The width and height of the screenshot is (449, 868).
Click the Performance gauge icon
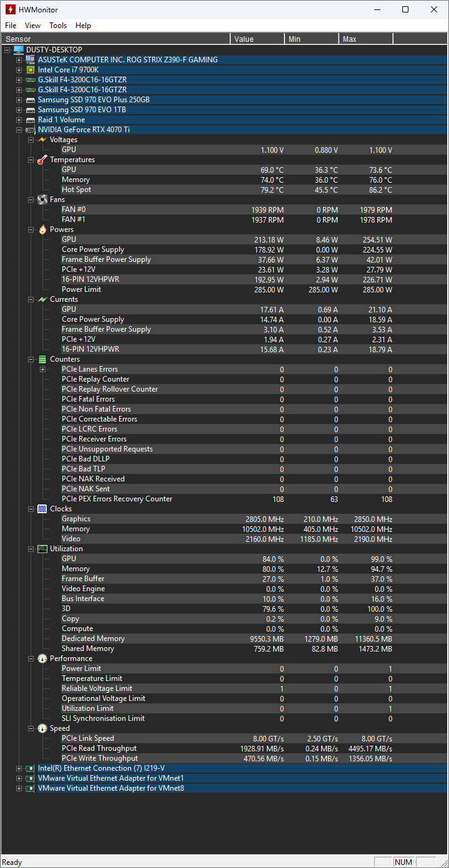pos(42,658)
